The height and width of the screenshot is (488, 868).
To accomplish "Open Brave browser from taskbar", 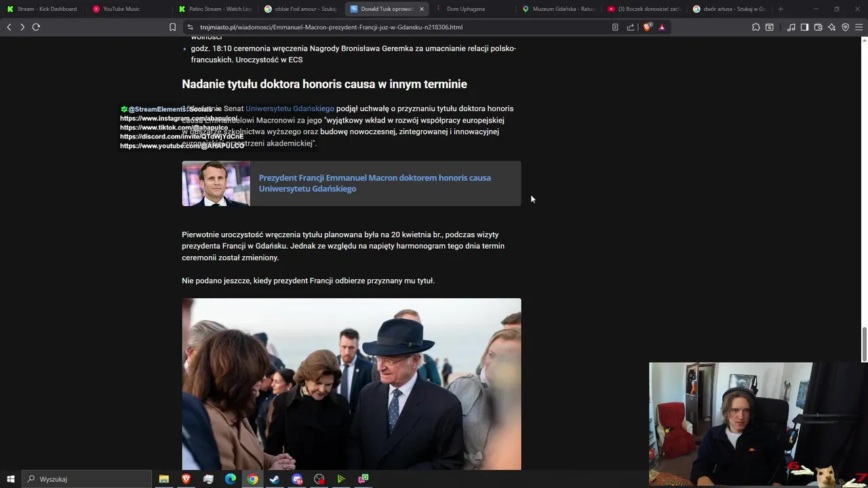I will click(x=186, y=479).
